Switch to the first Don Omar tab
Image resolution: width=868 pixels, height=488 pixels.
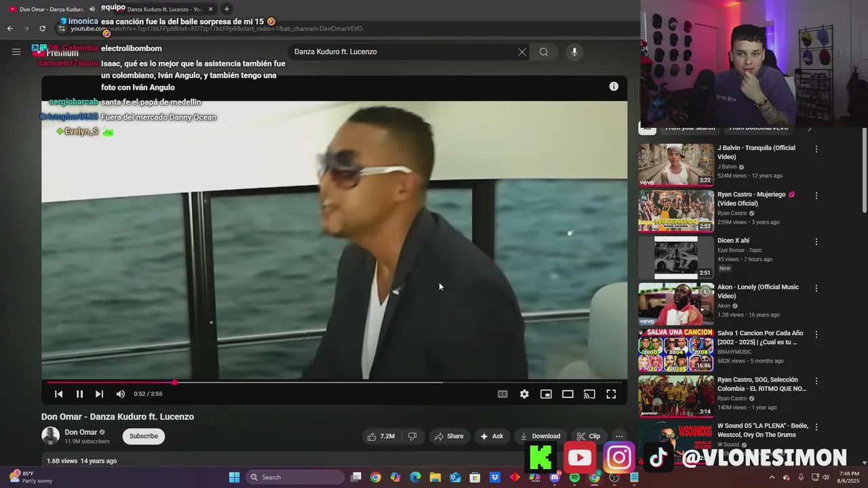pyautogui.click(x=51, y=9)
